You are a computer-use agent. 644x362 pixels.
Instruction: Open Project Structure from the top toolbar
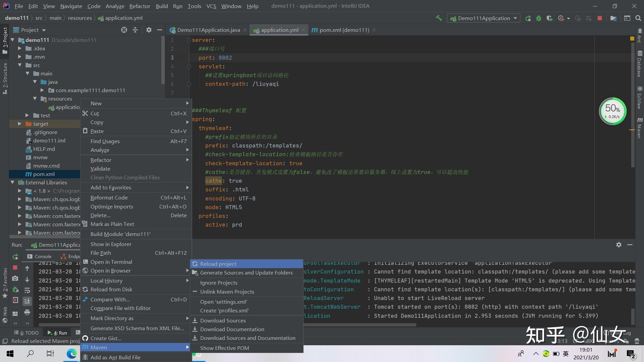click(x=613, y=18)
